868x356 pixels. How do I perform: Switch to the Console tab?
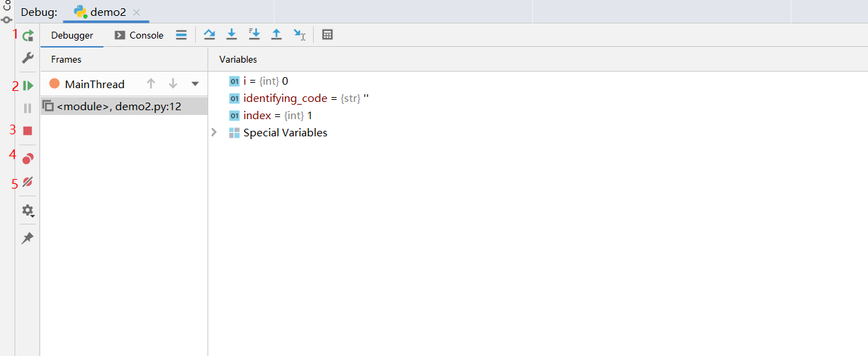139,35
